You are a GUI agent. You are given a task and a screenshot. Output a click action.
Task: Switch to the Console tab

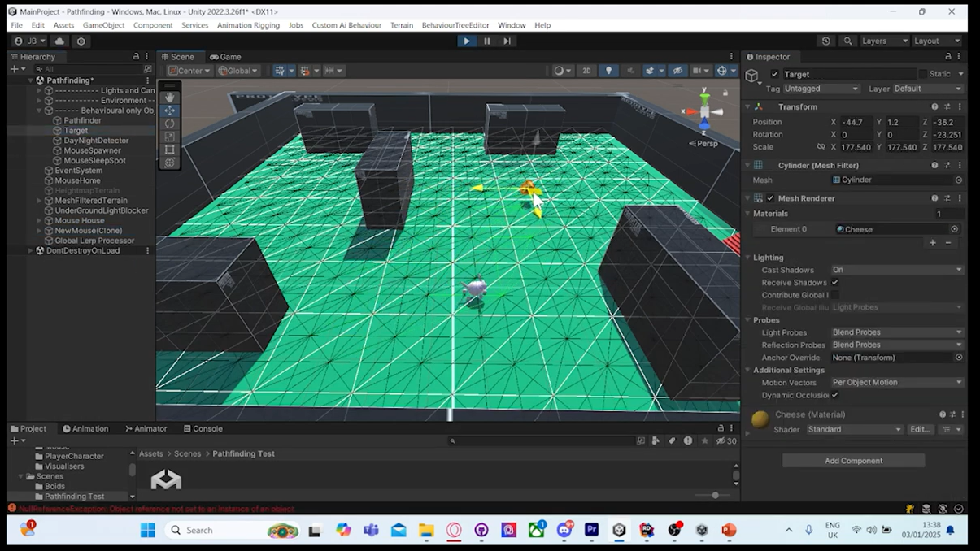[203, 428]
